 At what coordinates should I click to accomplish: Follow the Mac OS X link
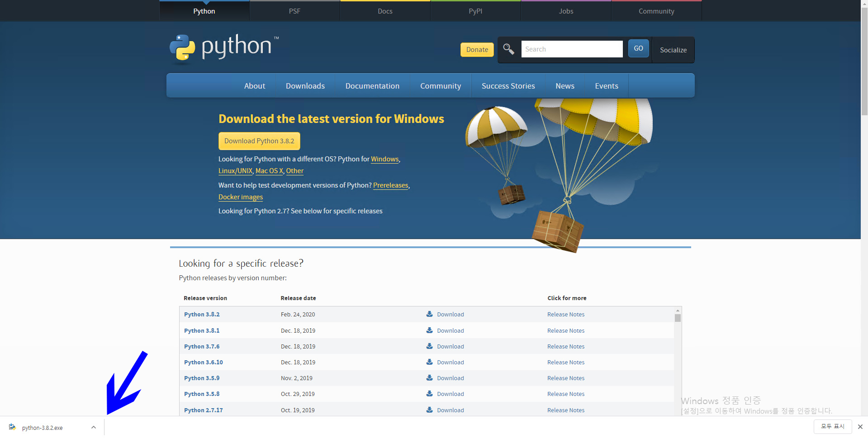(269, 171)
